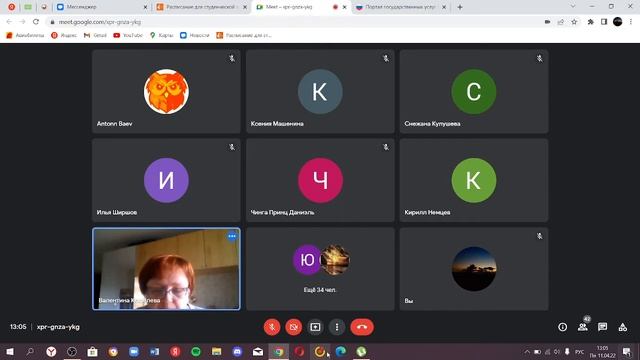Open Microsoft Word from the taskbar

(155, 351)
